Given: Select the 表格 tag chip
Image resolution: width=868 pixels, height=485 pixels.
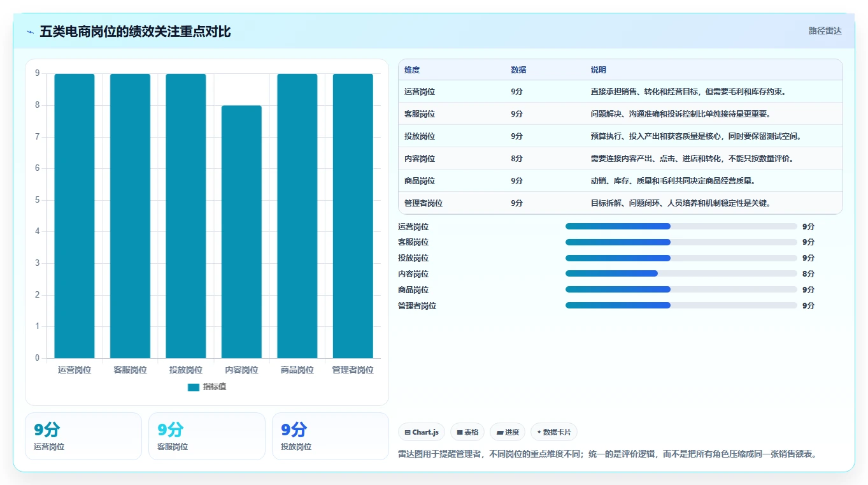Looking at the screenshot, I should [x=467, y=432].
